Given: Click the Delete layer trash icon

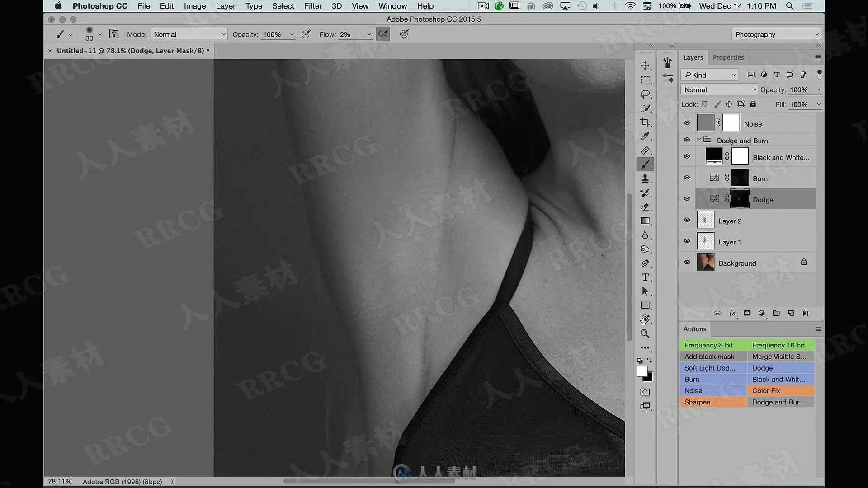Looking at the screenshot, I should [x=805, y=313].
